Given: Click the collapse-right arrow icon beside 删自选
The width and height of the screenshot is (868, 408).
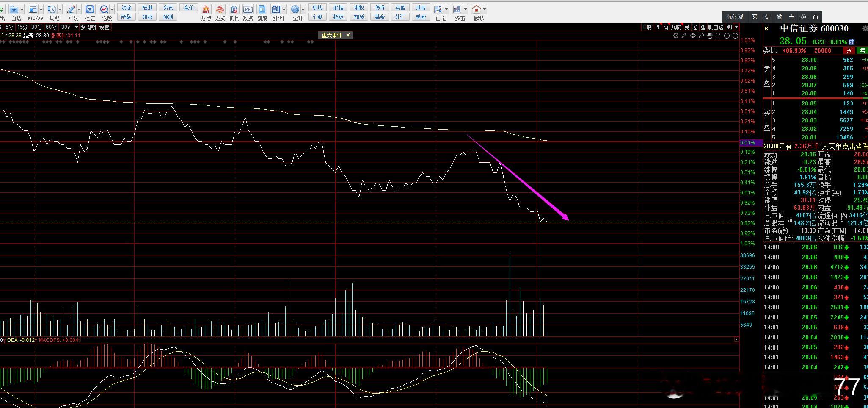Looking at the screenshot, I should click(x=729, y=27).
